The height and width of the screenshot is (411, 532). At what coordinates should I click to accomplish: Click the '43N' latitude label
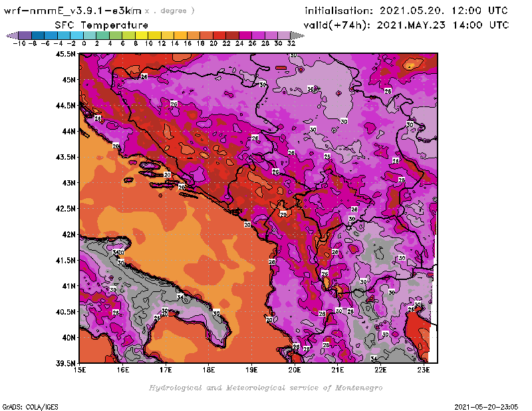point(68,183)
